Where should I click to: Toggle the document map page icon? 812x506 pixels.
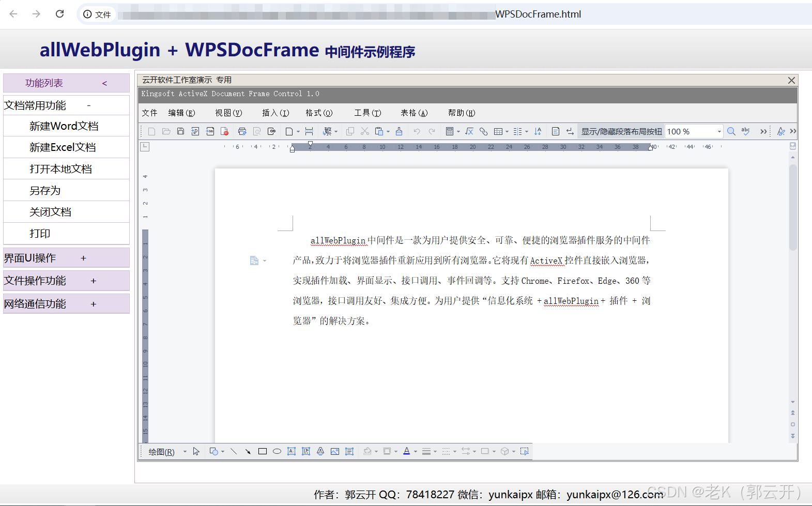[555, 131]
